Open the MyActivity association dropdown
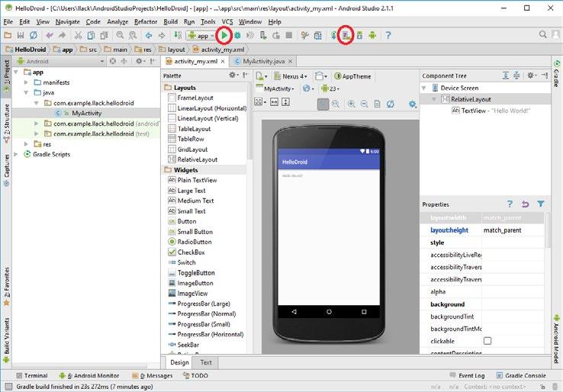 click(x=275, y=88)
